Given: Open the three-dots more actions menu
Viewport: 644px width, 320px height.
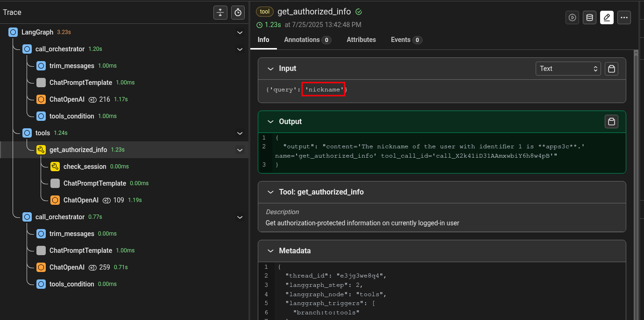Looking at the screenshot, I should 624,18.
